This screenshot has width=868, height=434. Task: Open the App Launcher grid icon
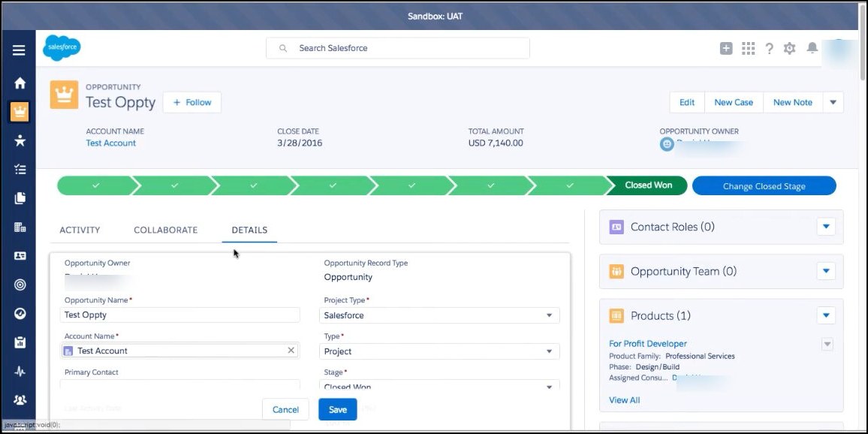pos(748,48)
